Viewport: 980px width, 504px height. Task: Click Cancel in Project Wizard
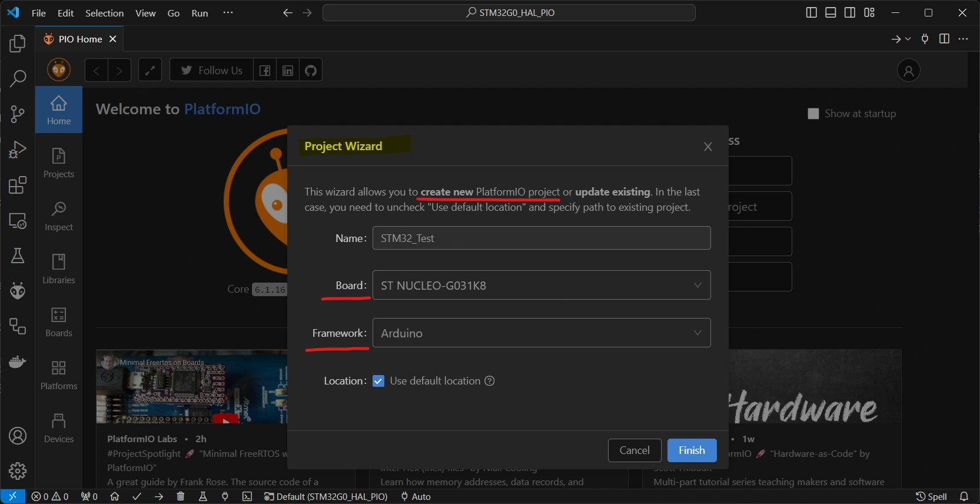(634, 450)
